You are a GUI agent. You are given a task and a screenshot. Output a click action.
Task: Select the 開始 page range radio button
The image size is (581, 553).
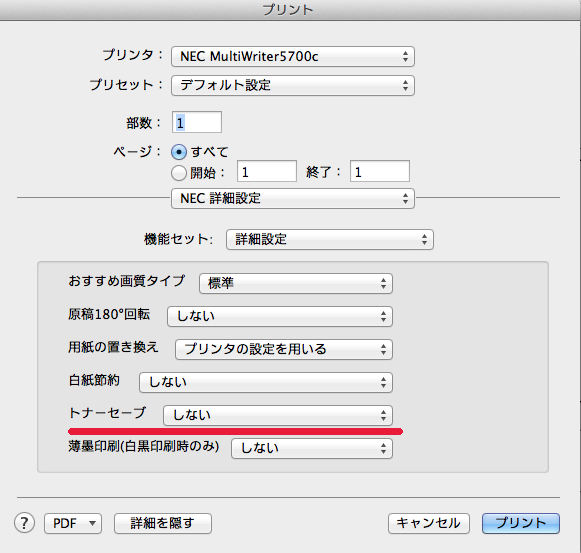(179, 173)
